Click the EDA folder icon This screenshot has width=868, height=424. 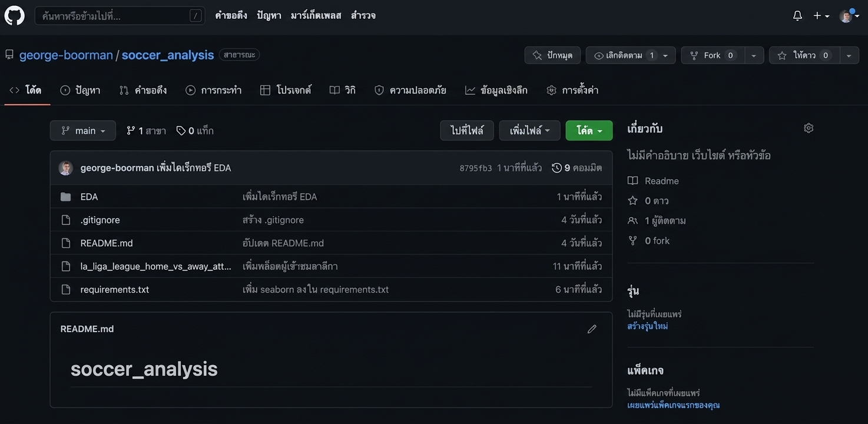coord(66,197)
